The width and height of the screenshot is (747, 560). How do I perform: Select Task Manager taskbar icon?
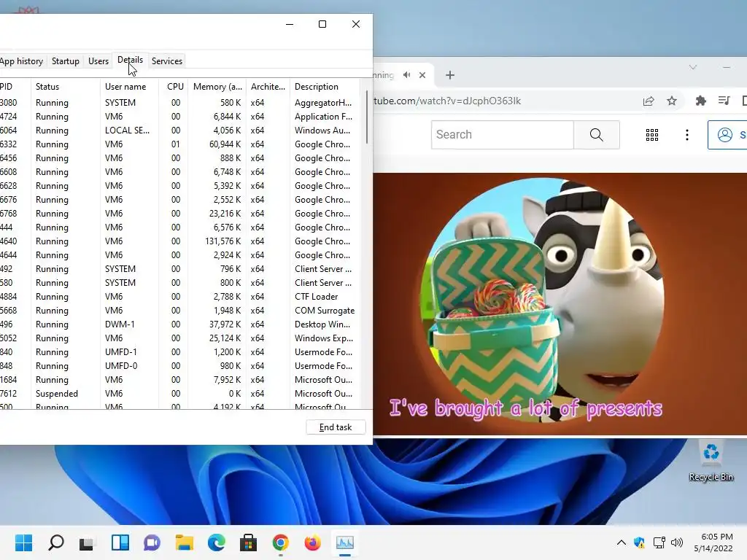(x=344, y=542)
